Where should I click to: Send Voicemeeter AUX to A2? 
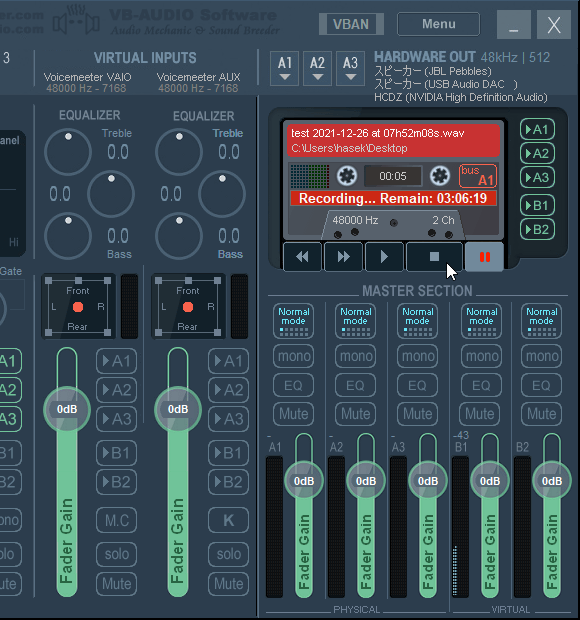click(229, 390)
